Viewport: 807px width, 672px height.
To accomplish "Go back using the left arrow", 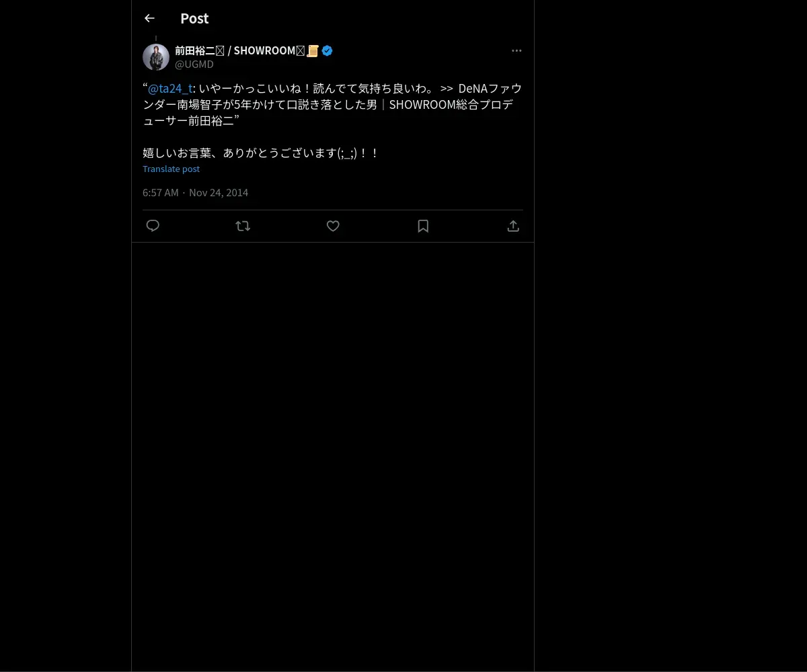I will (149, 18).
